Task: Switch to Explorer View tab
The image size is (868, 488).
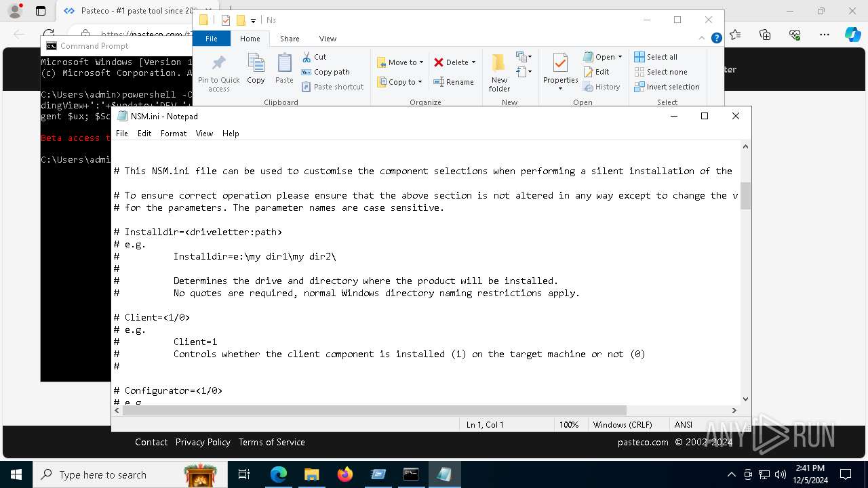Action: [x=328, y=39]
